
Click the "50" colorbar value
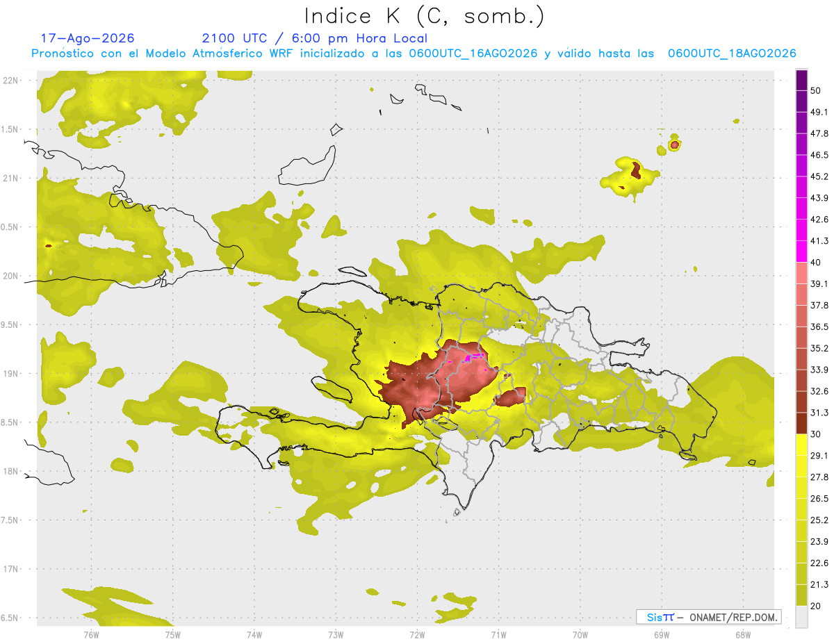point(816,91)
